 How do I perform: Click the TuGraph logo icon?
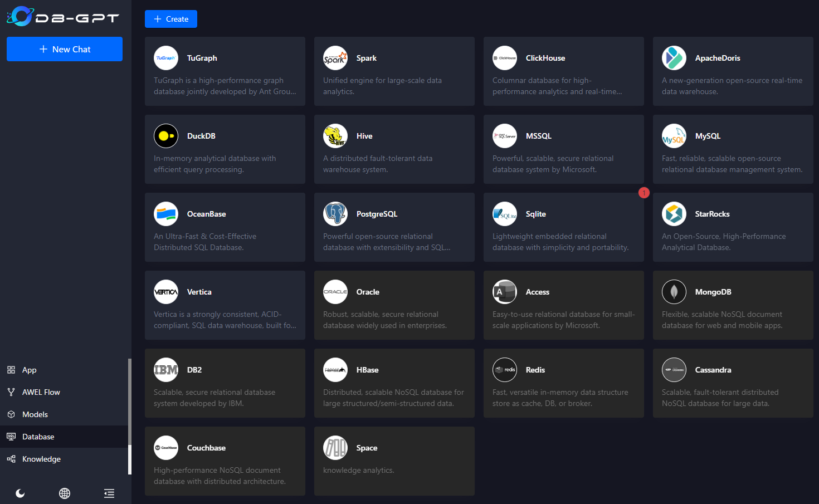click(166, 58)
